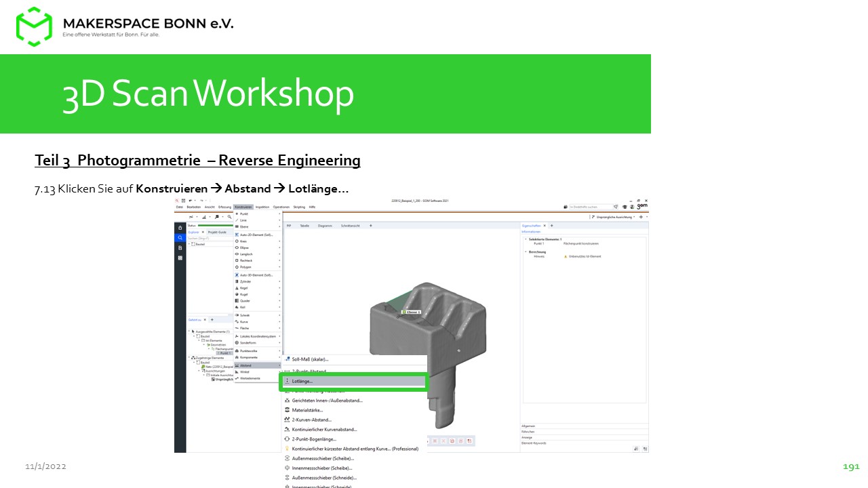Close the Explorer tab
Image resolution: width=868 pixels, height=488 pixels.
click(203, 232)
